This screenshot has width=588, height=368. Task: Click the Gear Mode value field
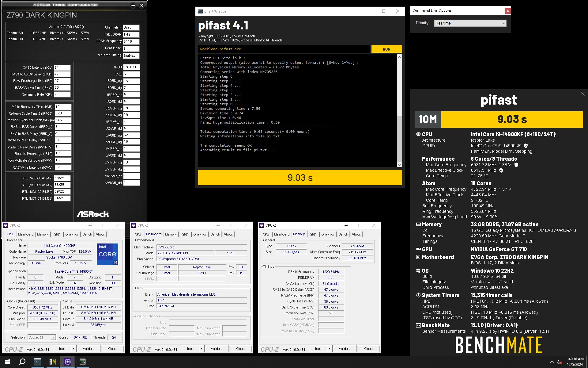click(131, 48)
